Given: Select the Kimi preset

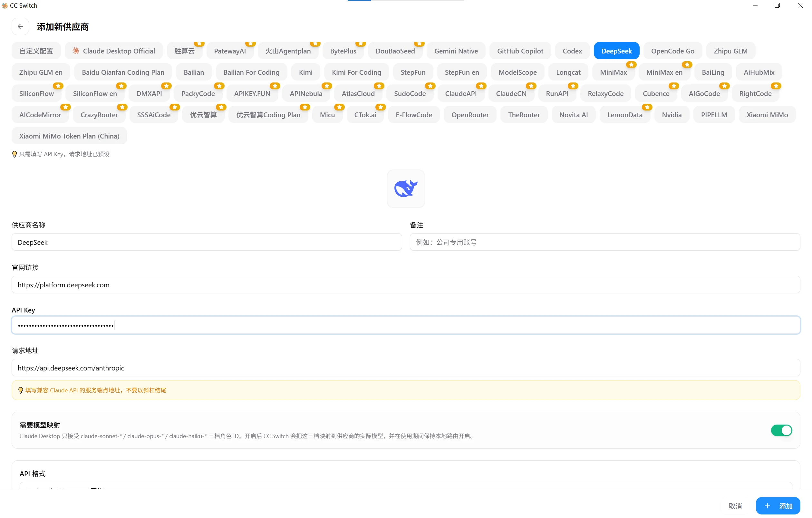Looking at the screenshot, I should pos(306,72).
